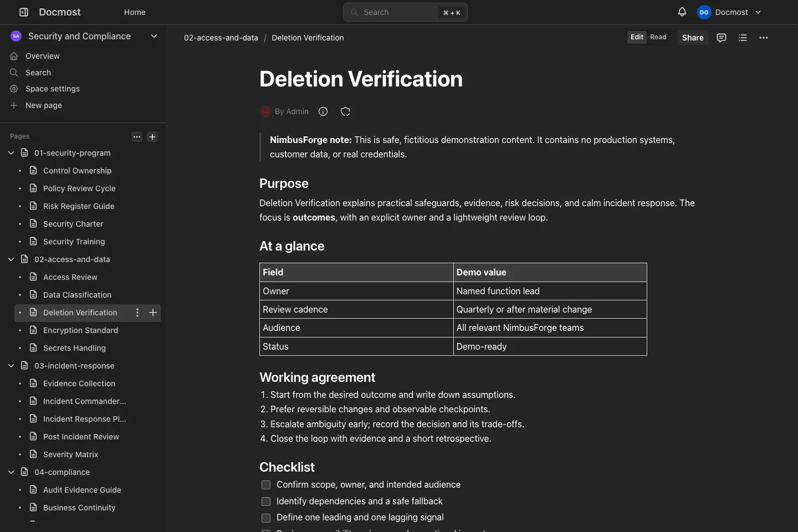Open the Docmost user menu chevron
Viewport: 798px width, 532px height.
click(x=758, y=12)
